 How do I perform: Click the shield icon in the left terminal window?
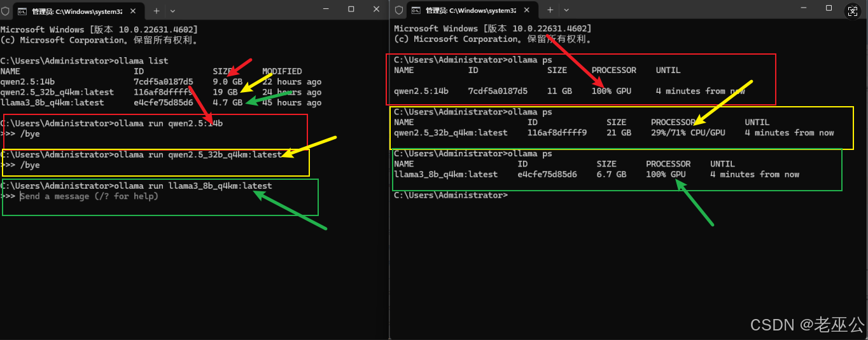tap(6, 11)
